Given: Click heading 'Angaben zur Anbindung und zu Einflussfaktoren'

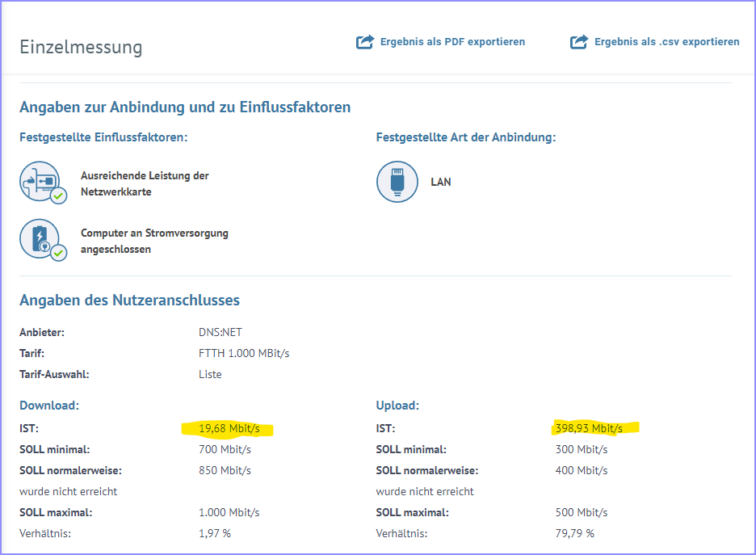Looking at the screenshot, I should (x=185, y=107).
